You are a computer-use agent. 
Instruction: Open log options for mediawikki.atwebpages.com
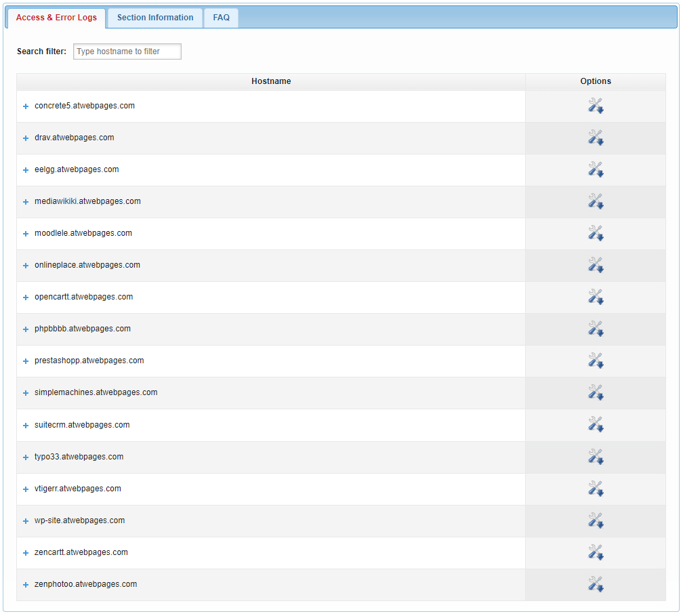coord(596,201)
